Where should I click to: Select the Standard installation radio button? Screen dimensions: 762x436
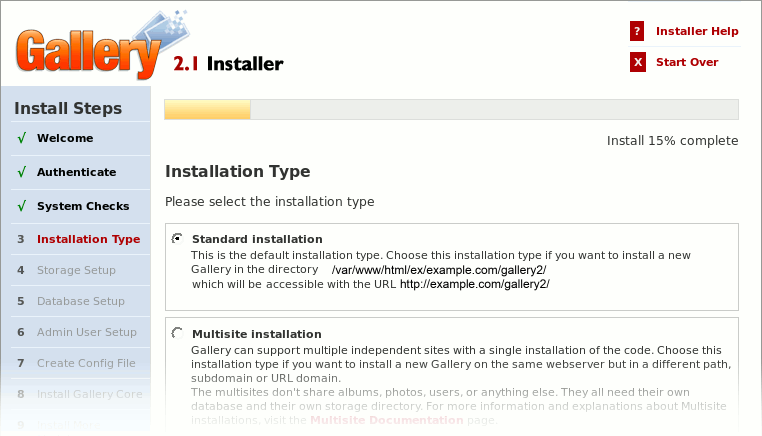tap(177, 238)
